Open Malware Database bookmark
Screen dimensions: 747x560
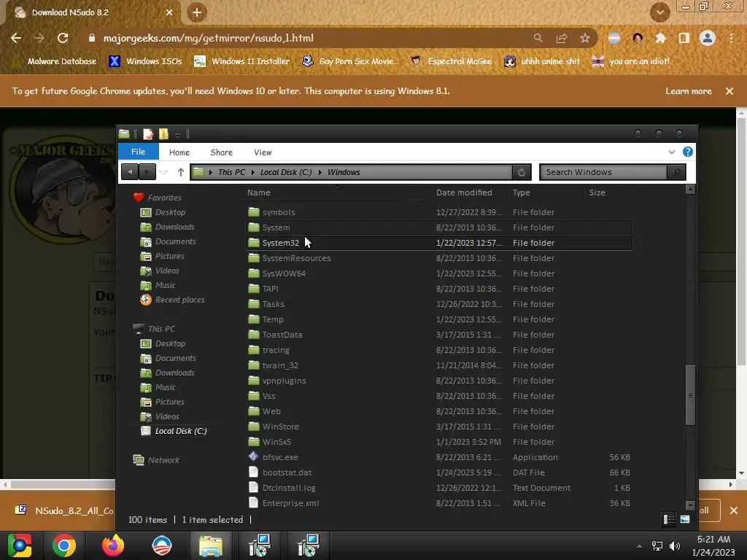pyautogui.click(x=54, y=61)
